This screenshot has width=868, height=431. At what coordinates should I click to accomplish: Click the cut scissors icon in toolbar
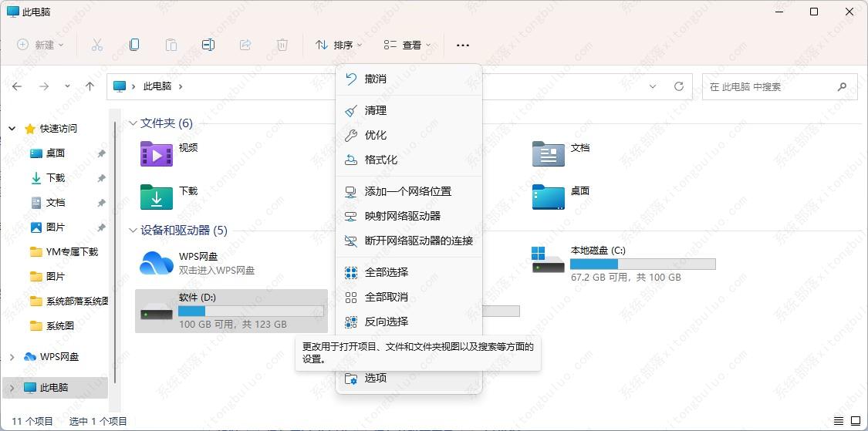point(97,45)
